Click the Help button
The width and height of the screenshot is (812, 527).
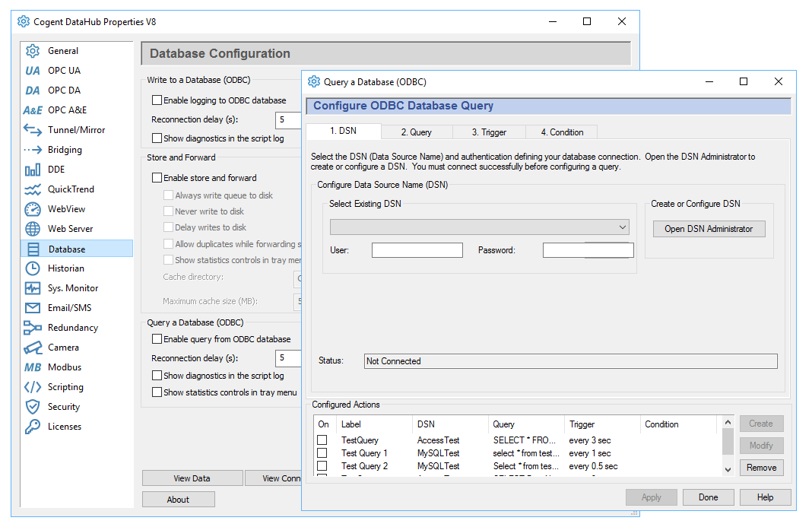click(765, 497)
